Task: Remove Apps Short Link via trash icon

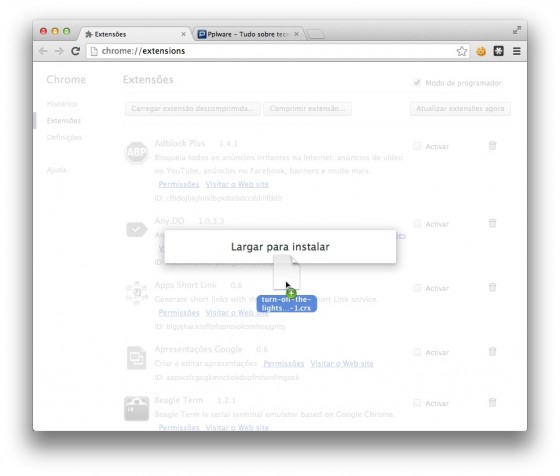Action: pyautogui.click(x=492, y=287)
